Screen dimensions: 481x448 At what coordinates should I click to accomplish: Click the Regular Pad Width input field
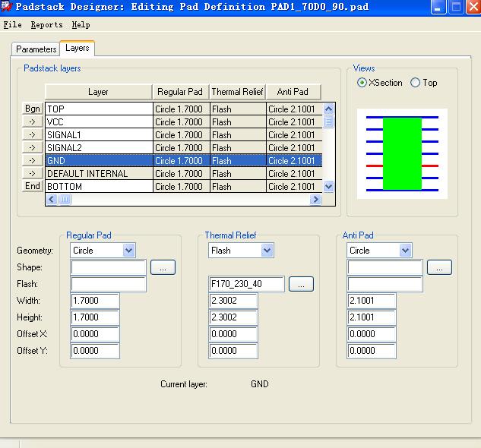pyautogui.click(x=95, y=301)
